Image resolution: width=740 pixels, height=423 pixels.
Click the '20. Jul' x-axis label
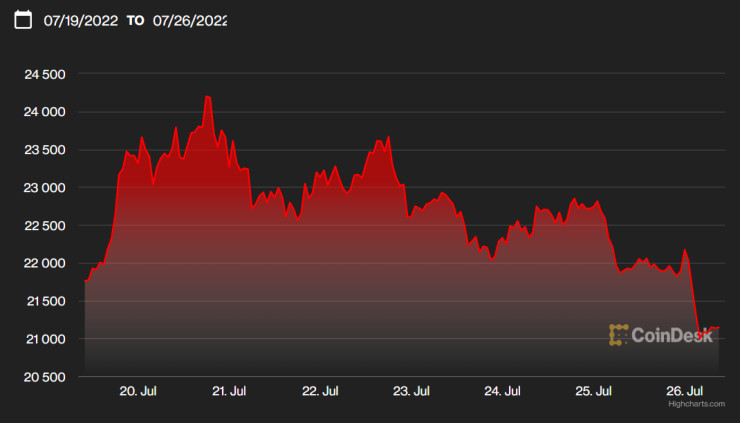pyautogui.click(x=140, y=392)
